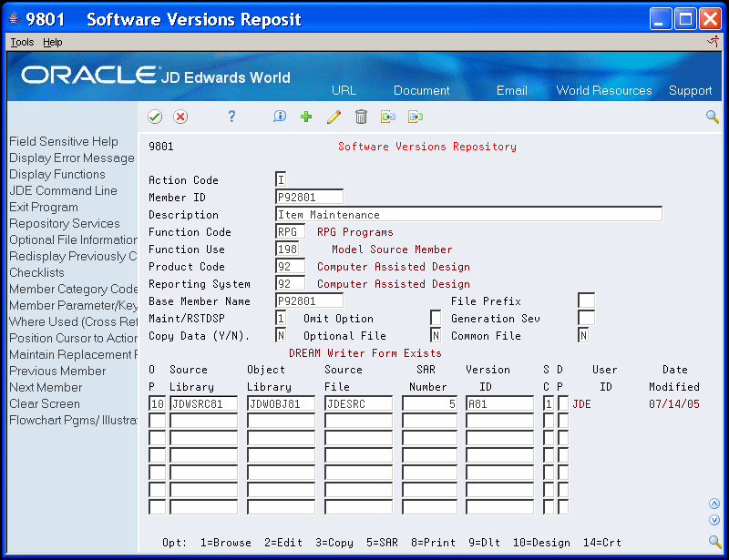Open JDE Command Line from sidebar
729x560 pixels.
[x=63, y=190]
